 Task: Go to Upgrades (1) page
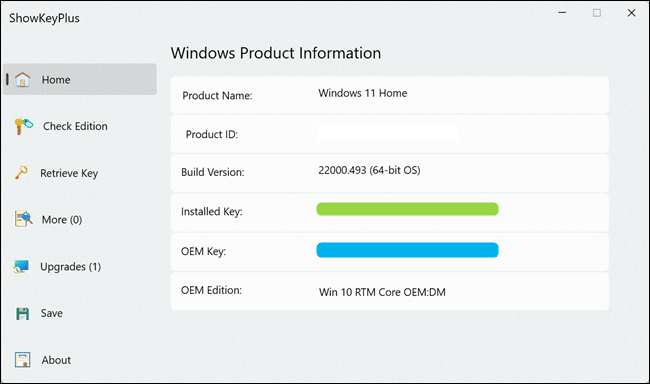coord(70,266)
